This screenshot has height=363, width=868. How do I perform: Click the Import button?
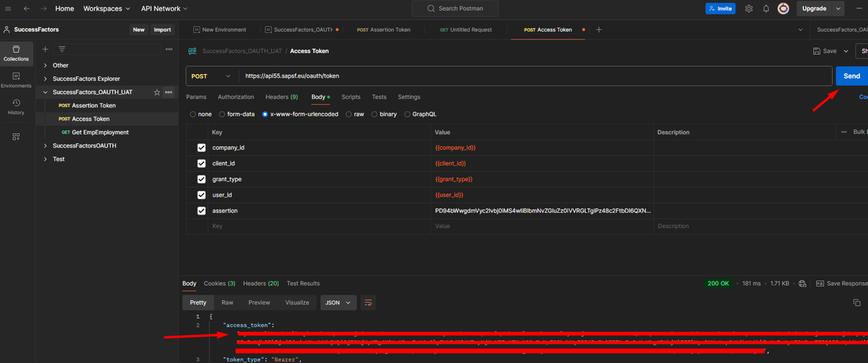162,29
